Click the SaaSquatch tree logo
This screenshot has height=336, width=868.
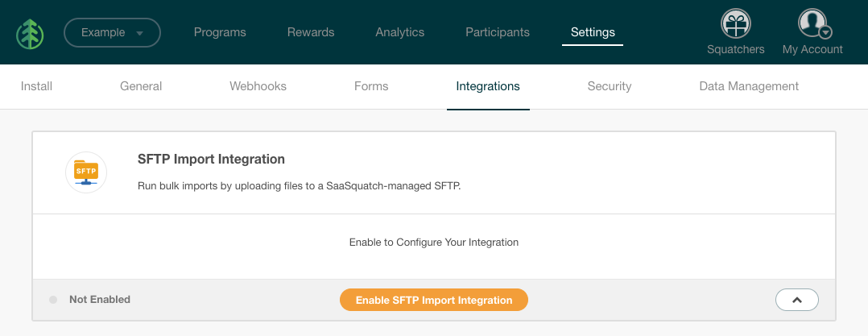pyautogui.click(x=30, y=33)
